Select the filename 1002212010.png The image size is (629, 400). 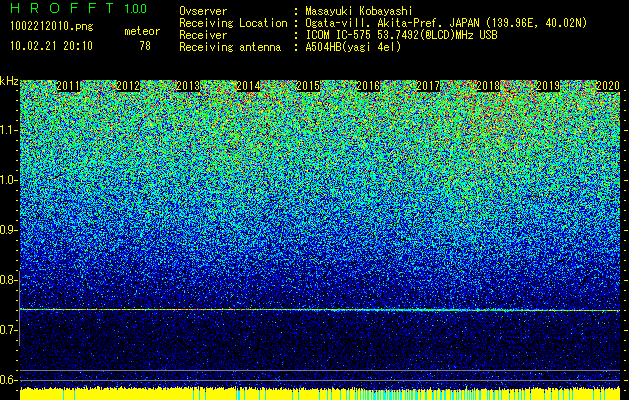pos(52,26)
